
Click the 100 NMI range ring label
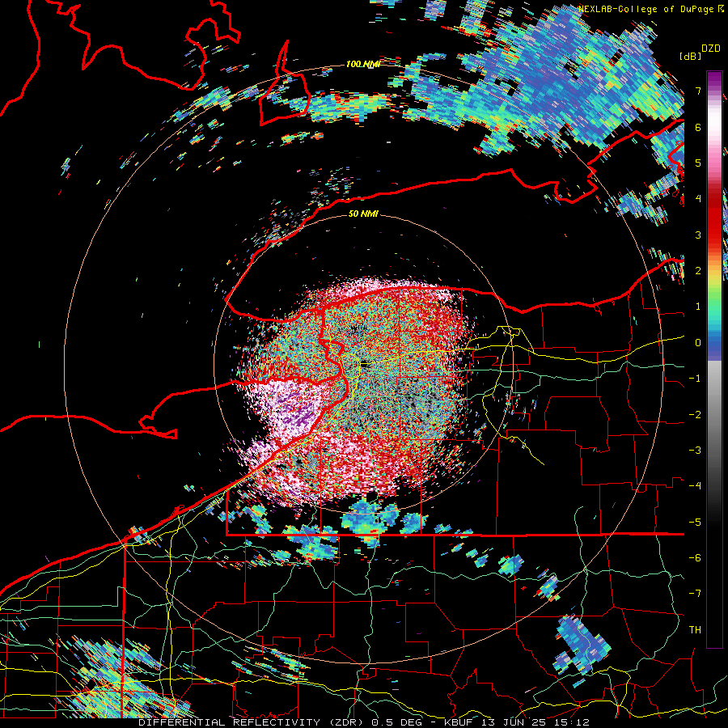pos(362,64)
